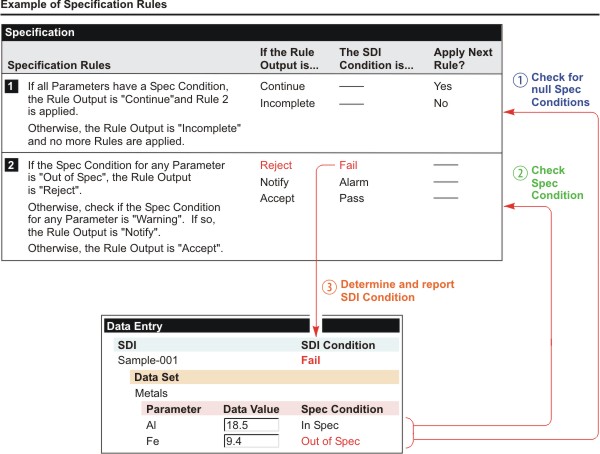600x454 pixels.
Task: Click 'Data Value' column header
Action: click(251, 409)
